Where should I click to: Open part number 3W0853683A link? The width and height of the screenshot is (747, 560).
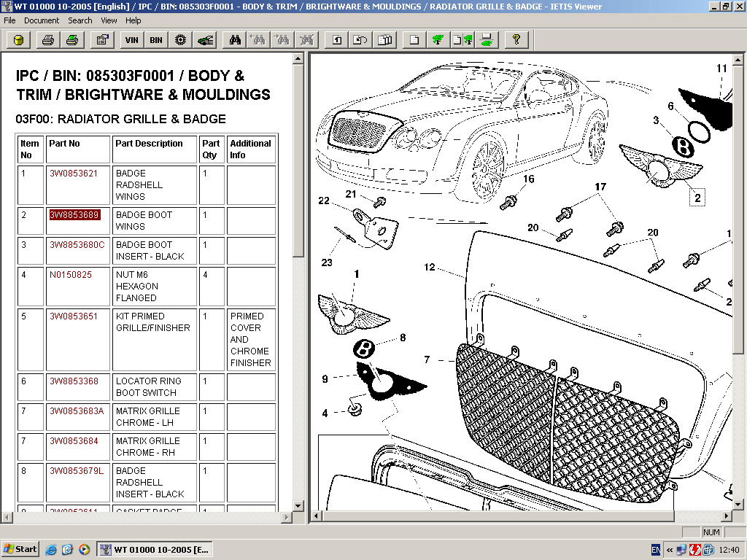coord(77,411)
